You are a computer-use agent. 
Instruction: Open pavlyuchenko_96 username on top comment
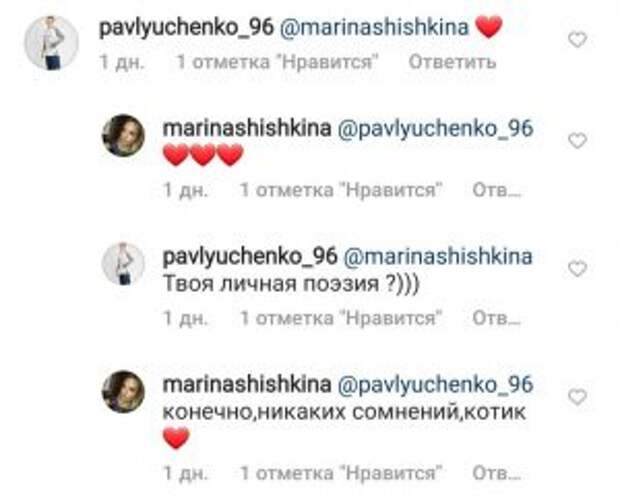click(186, 28)
